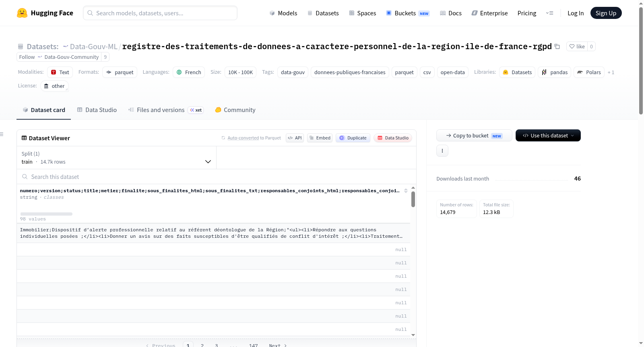Open the Buckets nav item
This screenshot has width=644, height=347.
[x=408, y=13]
